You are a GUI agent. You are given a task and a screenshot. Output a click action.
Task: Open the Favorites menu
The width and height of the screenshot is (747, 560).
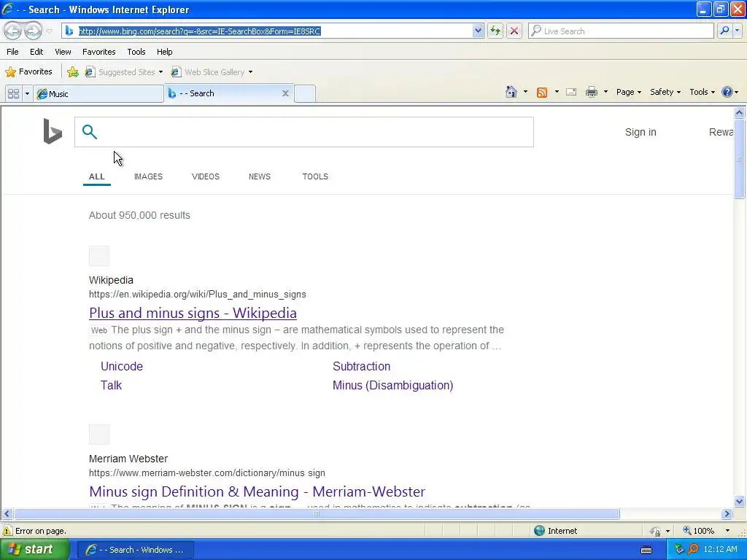coord(98,52)
